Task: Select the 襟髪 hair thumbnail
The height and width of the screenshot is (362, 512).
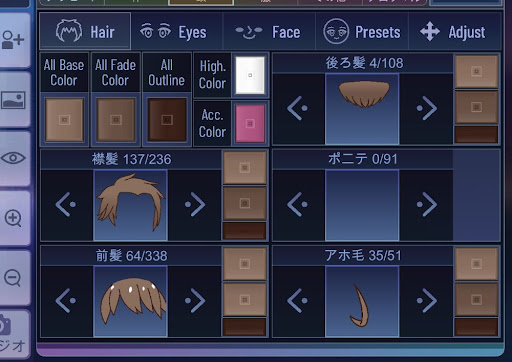Action: 130,205
